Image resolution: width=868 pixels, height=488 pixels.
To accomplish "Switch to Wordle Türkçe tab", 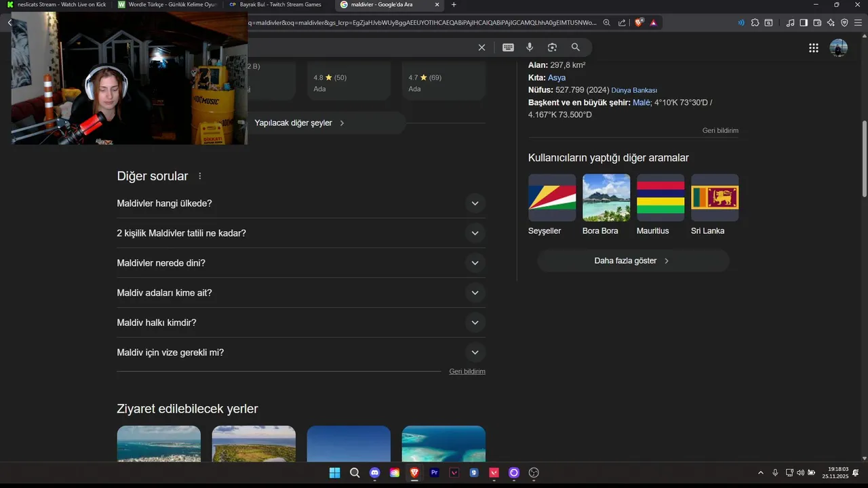I will (167, 5).
